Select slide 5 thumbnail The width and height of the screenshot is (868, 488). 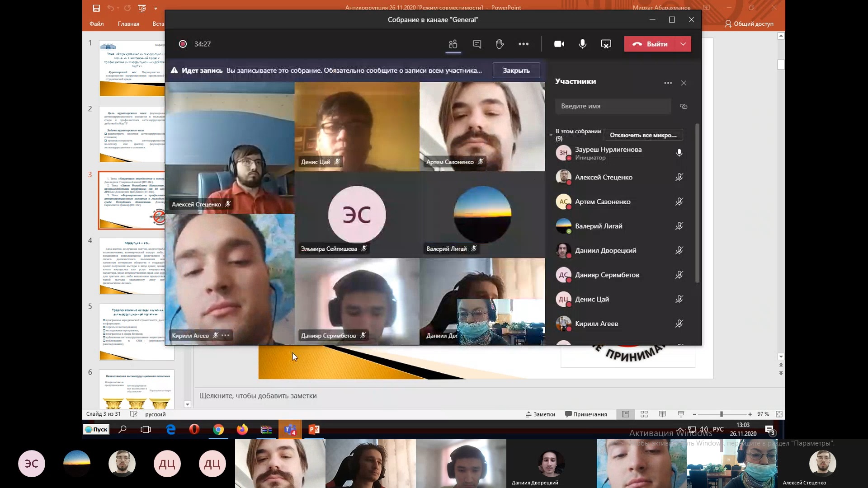(137, 332)
